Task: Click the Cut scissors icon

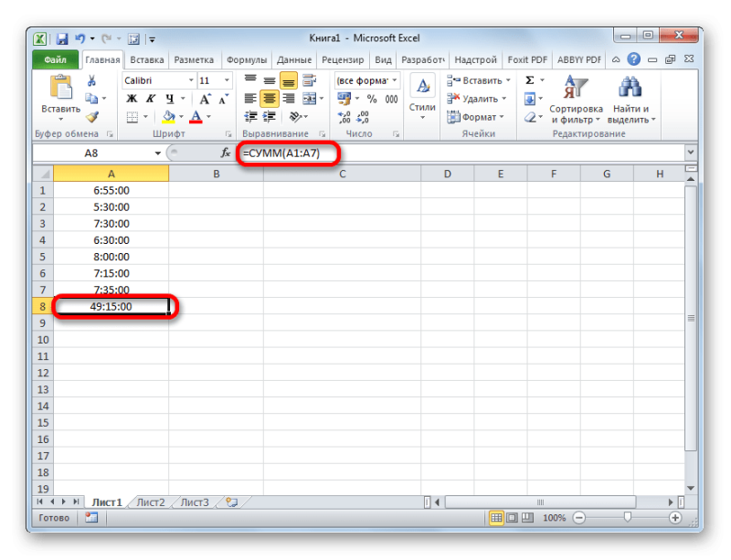Action: [91, 81]
